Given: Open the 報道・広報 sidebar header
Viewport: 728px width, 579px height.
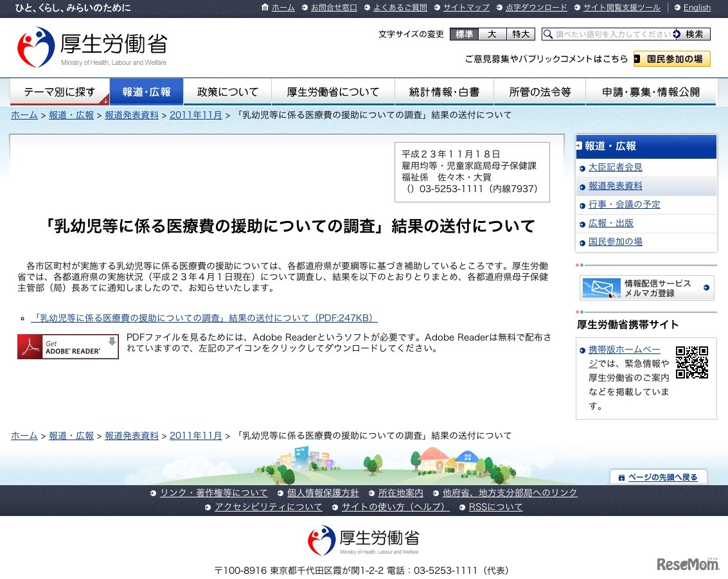Looking at the screenshot, I should pyautogui.click(x=646, y=147).
